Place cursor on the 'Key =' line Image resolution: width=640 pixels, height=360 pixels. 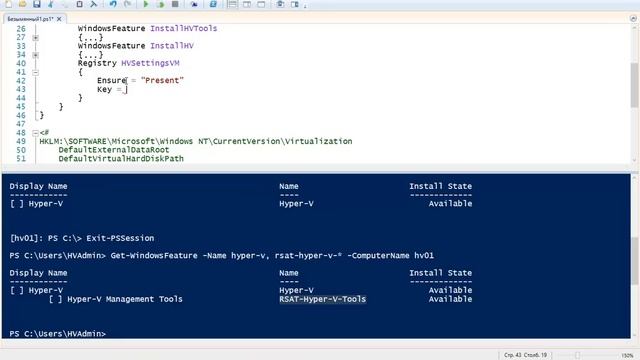112,89
